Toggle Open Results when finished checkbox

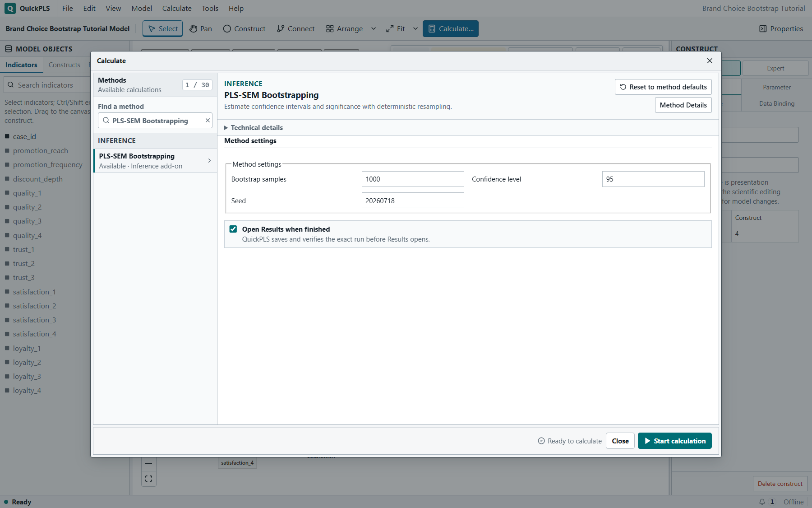point(233,229)
